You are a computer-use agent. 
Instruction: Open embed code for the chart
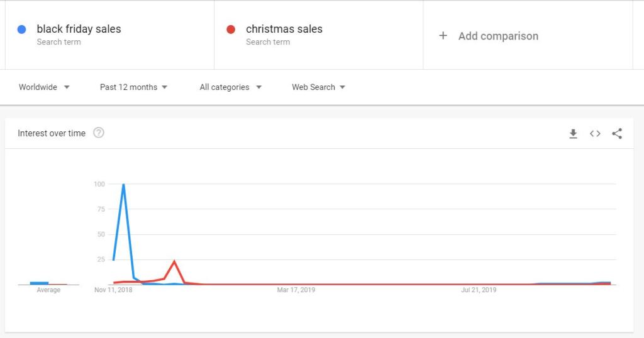coord(595,134)
